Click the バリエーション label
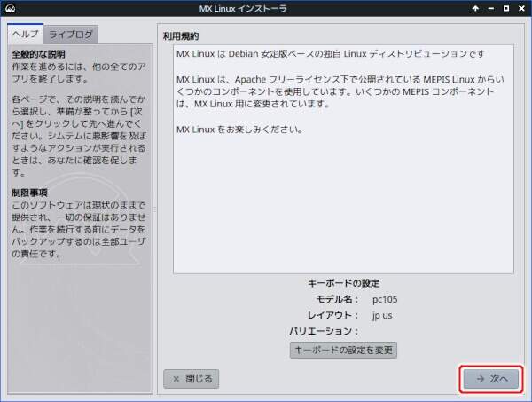The width and height of the screenshot is (532, 402). click(323, 331)
